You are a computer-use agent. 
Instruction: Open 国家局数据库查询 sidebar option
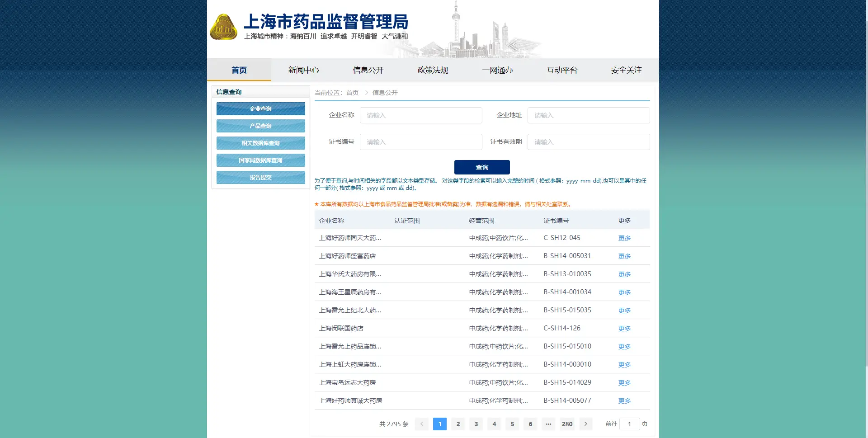pyautogui.click(x=261, y=160)
